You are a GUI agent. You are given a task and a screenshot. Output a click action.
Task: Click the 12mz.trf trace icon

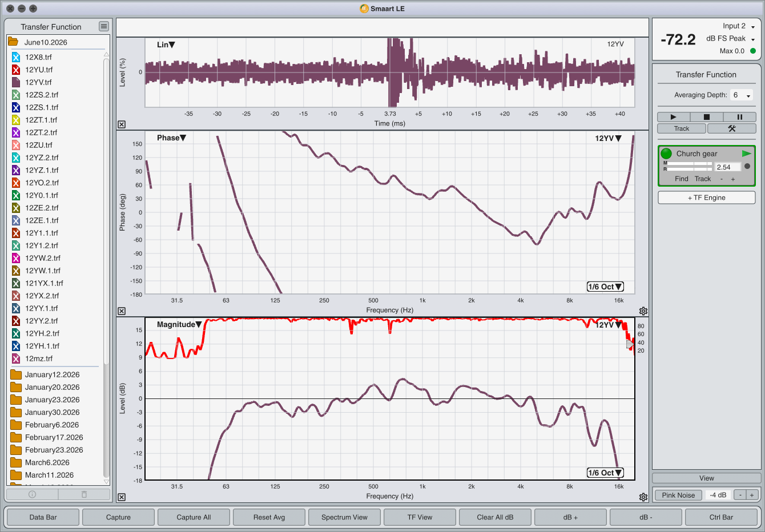point(16,358)
